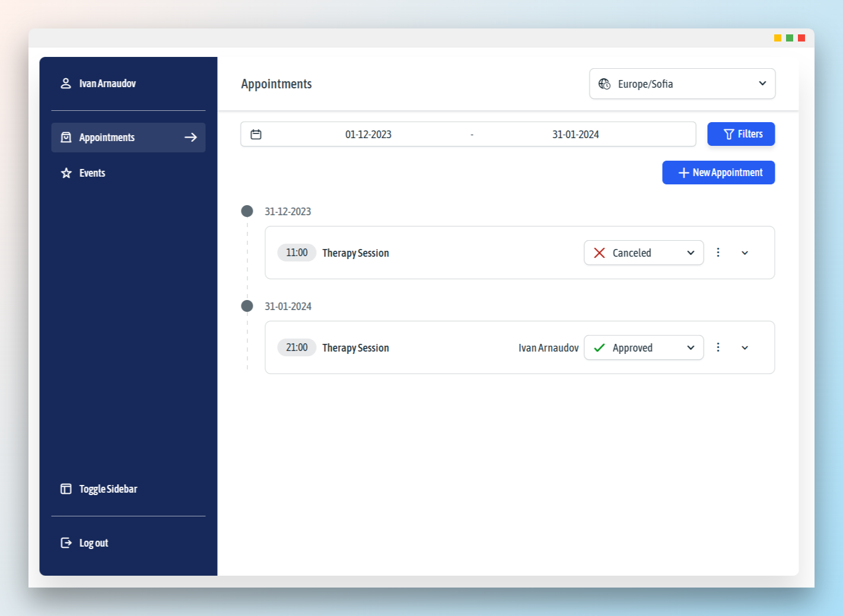The width and height of the screenshot is (843, 616).
Task: Open the Europe/Sofia timezone dropdown
Action: click(682, 84)
